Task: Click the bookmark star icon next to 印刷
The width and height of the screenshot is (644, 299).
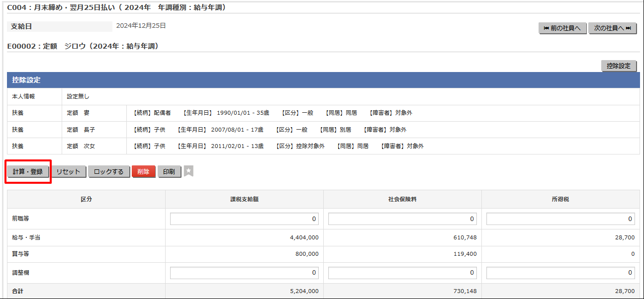Action: click(x=188, y=171)
